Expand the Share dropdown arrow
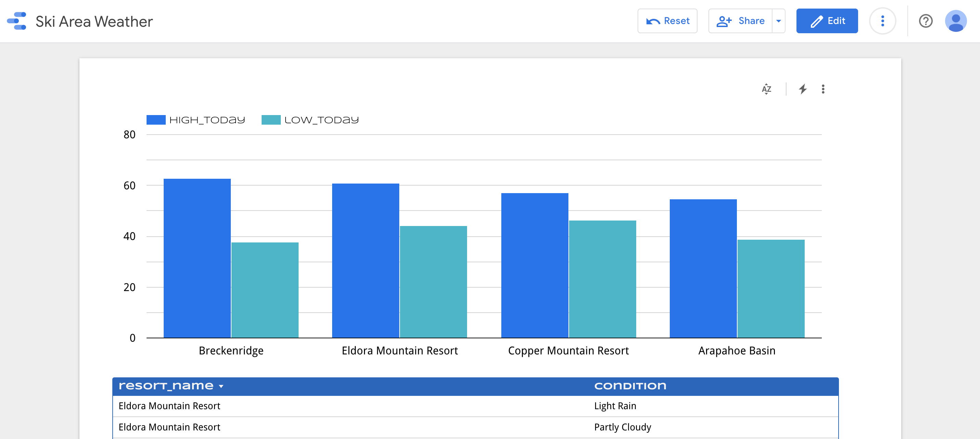 click(x=778, y=21)
